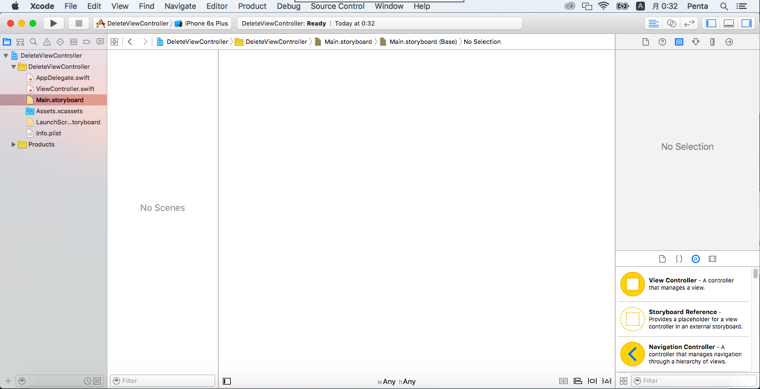The height and width of the screenshot is (389, 760).
Task: Open the Align constraints tool
Action: (x=578, y=381)
